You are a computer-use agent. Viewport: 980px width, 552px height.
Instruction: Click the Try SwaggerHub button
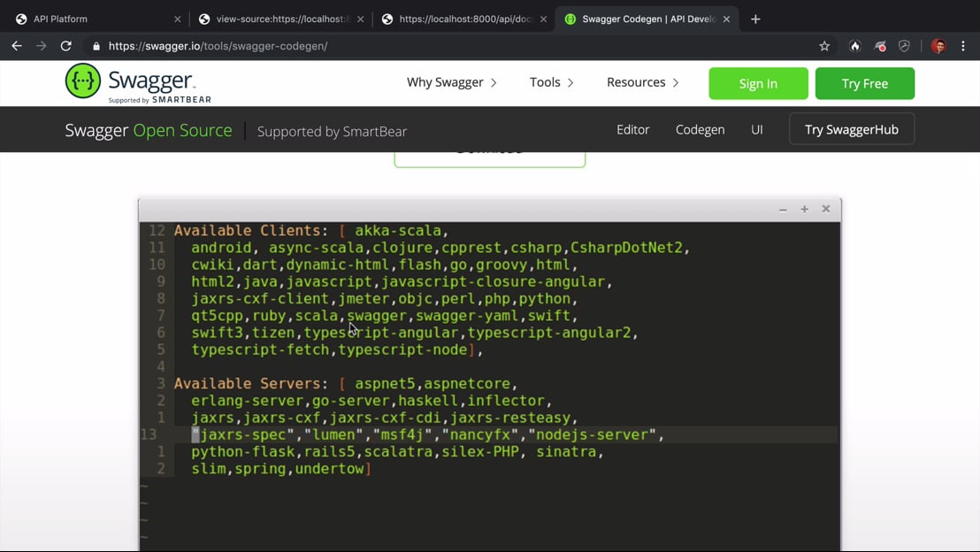[851, 129]
